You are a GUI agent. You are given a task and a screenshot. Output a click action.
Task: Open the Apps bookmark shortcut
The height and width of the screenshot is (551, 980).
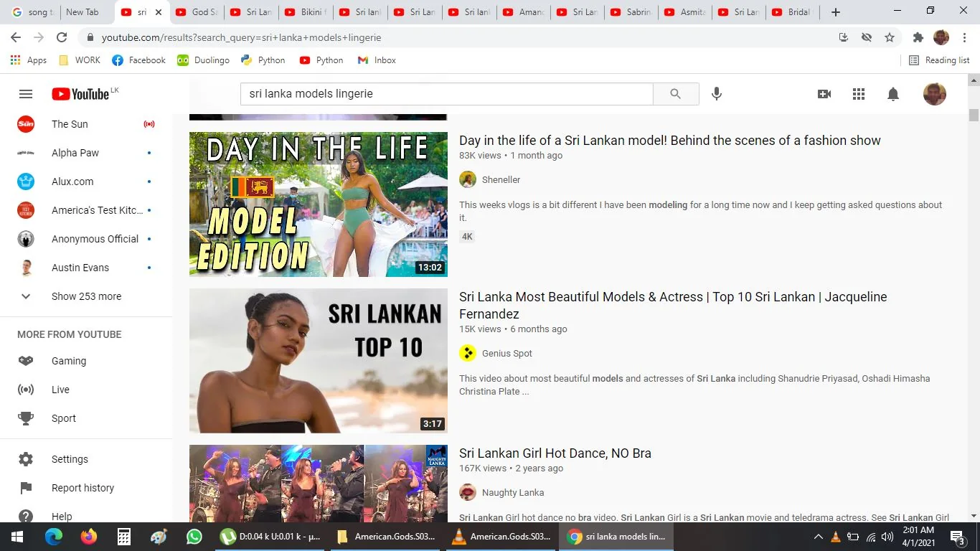tap(29, 60)
